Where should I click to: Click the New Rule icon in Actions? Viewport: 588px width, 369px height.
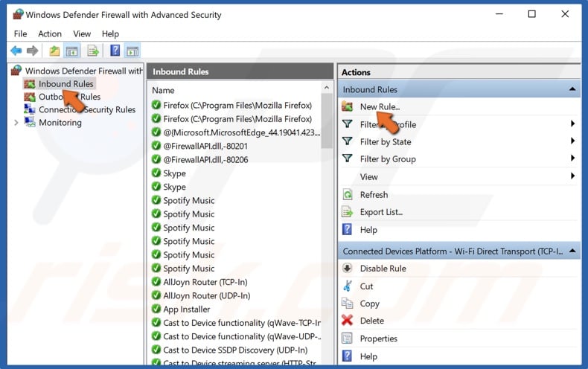348,107
